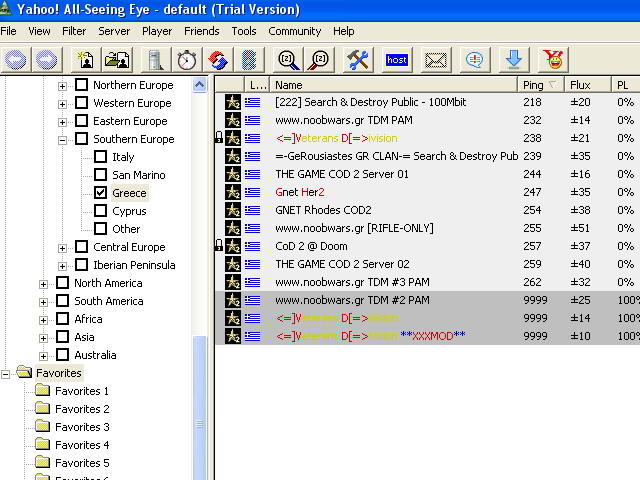Click the red-blue refresh arrows icon
640x480 pixels.
coord(218,60)
